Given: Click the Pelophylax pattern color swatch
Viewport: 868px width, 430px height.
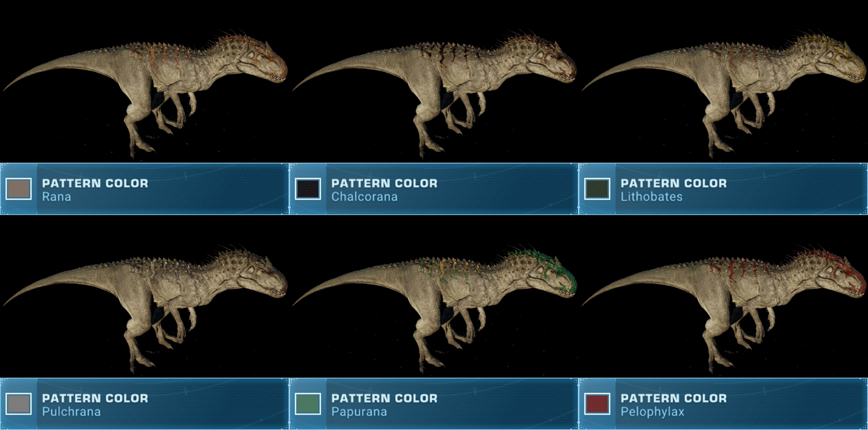Looking at the screenshot, I should [597, 404].
